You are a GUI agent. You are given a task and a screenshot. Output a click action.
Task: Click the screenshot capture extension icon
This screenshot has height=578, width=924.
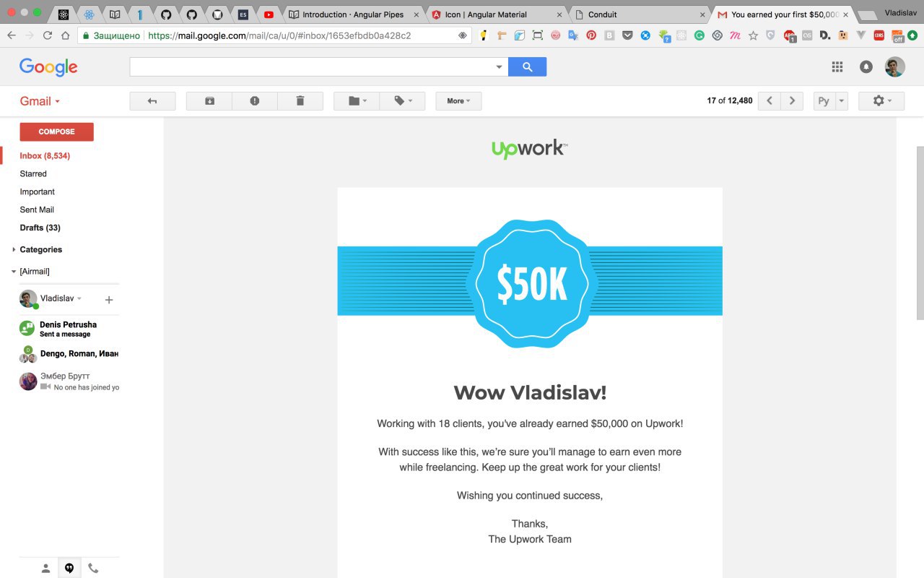[x=537, y=35]
